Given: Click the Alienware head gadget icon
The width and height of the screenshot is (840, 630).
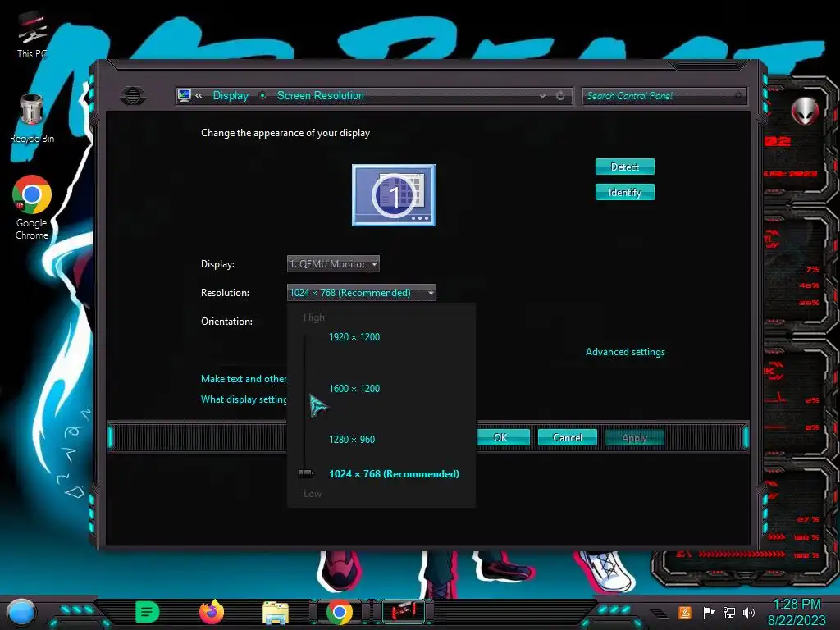Looking at the screenshot, I should pyautogui.click(x=805, y=111).
